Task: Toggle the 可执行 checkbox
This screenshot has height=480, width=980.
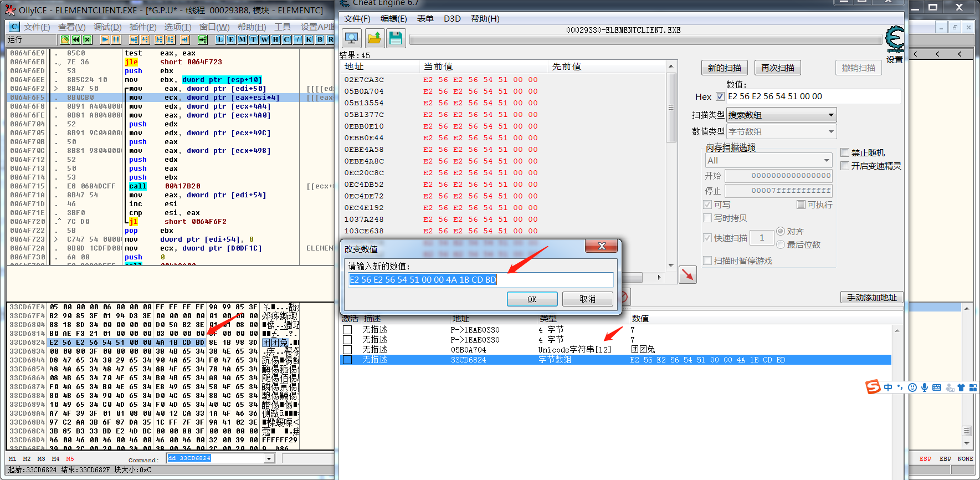Action: coord(801,205)
